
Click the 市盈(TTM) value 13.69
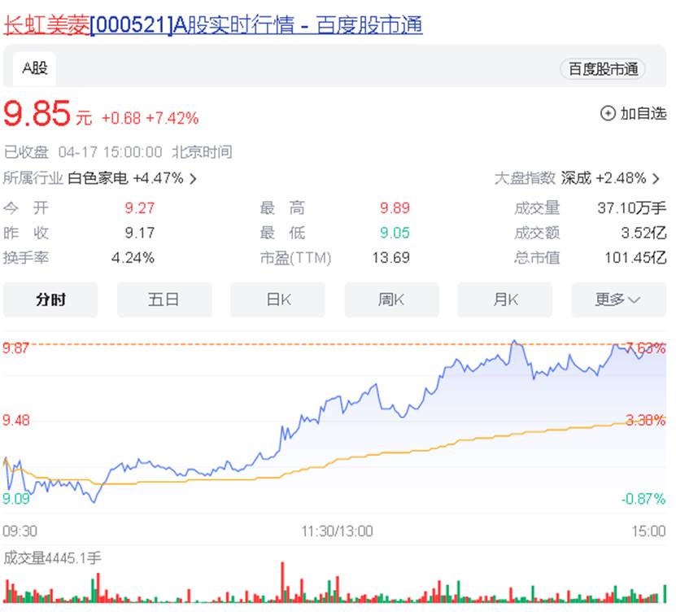tap(391, 258)
